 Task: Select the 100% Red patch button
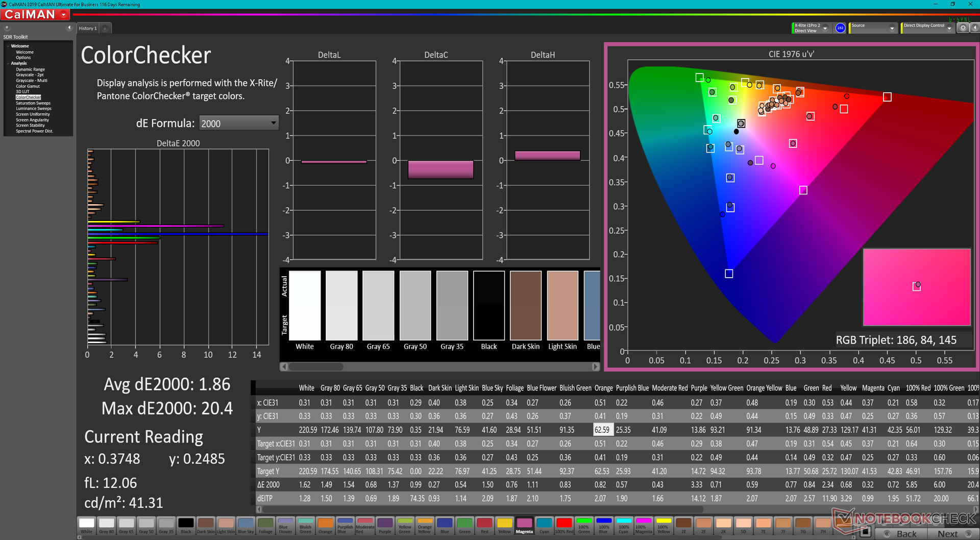564,525
